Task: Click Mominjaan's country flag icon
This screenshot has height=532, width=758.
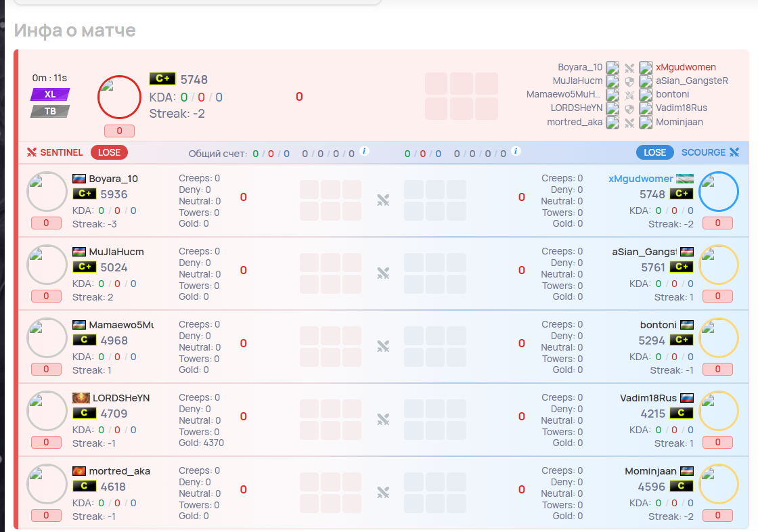Action: (x=687, y=471)
